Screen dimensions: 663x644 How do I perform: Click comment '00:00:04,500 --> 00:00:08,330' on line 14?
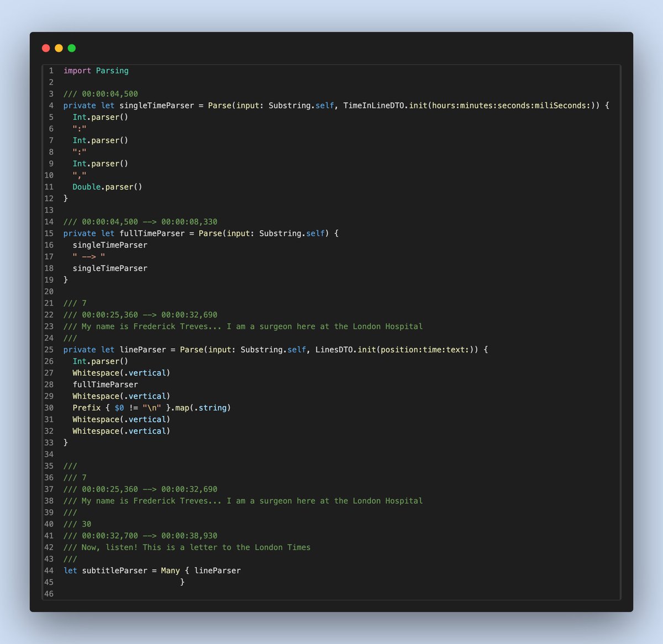pos(150,221)
